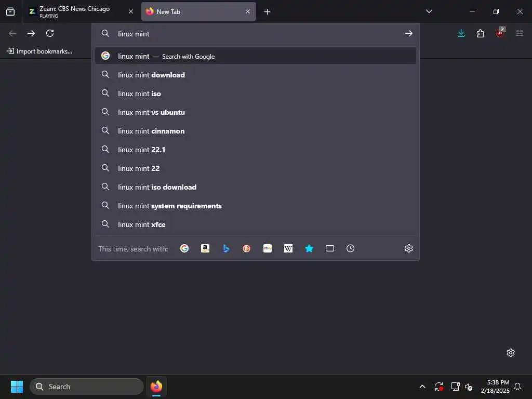Click the Firefox taskbar icon

(x=156, y=387)
